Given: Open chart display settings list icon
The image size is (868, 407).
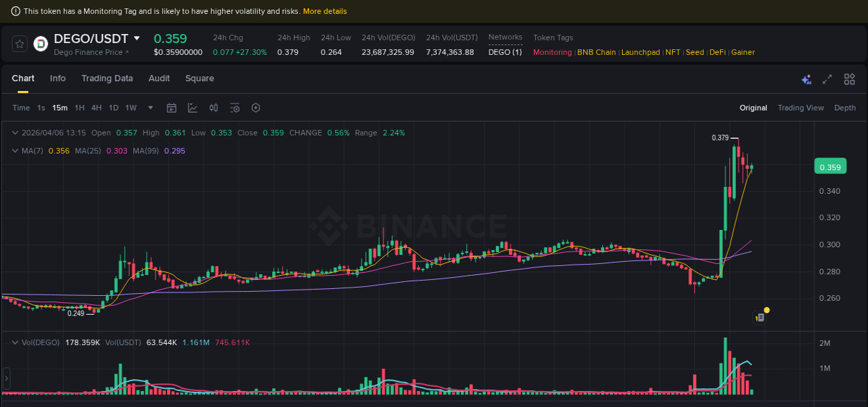Looking at the screenshot, I should [235, 108].
